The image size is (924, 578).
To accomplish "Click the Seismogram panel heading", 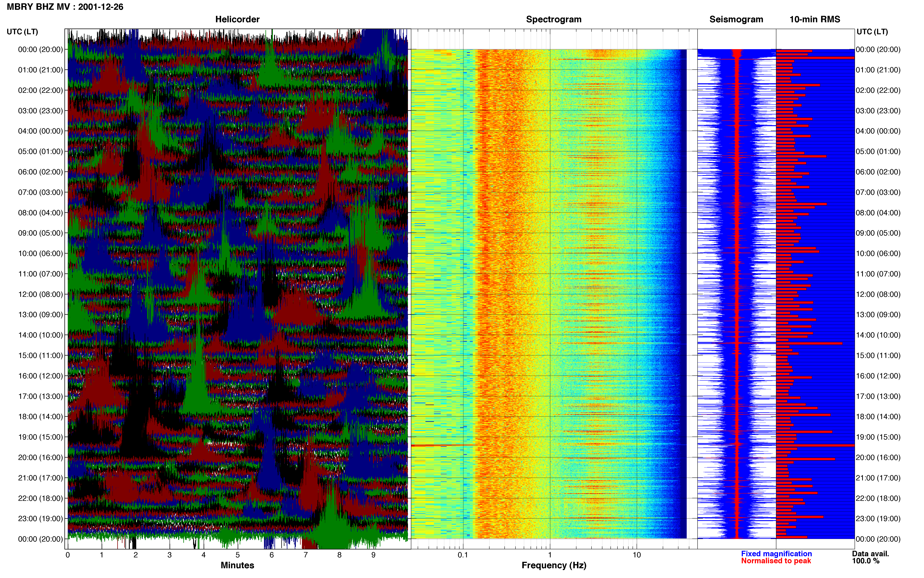I will click(736, 19).
